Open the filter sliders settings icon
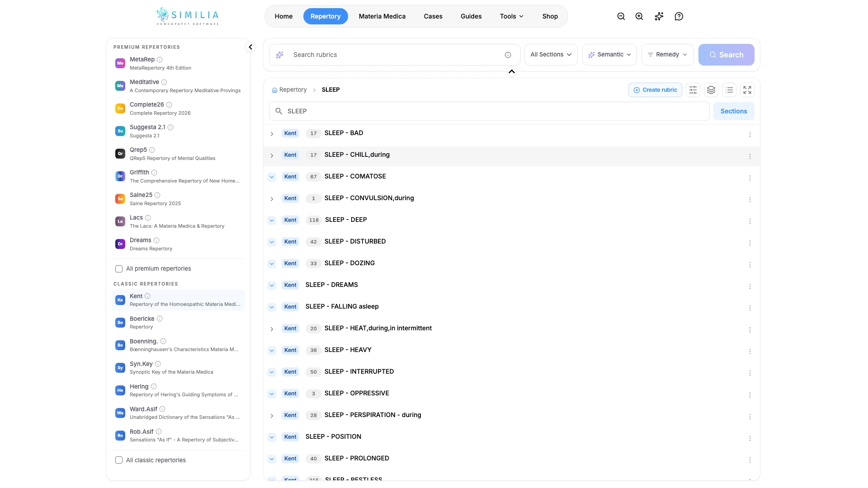 pos(693,90)
